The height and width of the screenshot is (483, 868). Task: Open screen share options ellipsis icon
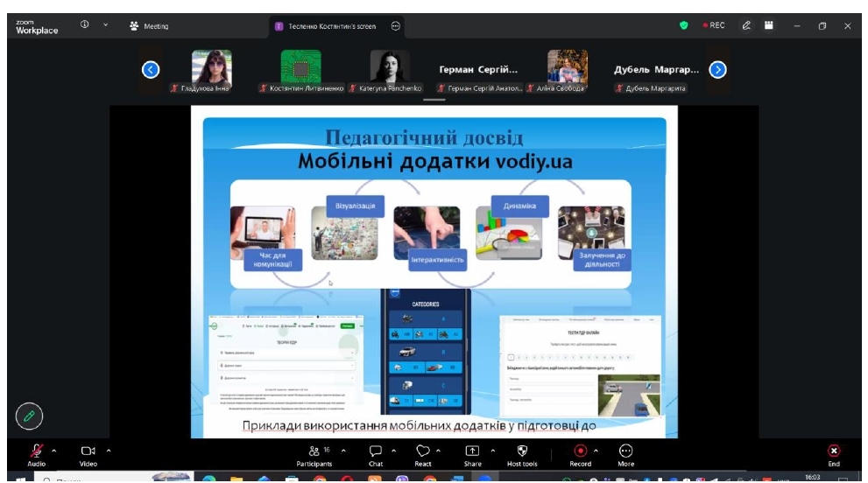396,26
